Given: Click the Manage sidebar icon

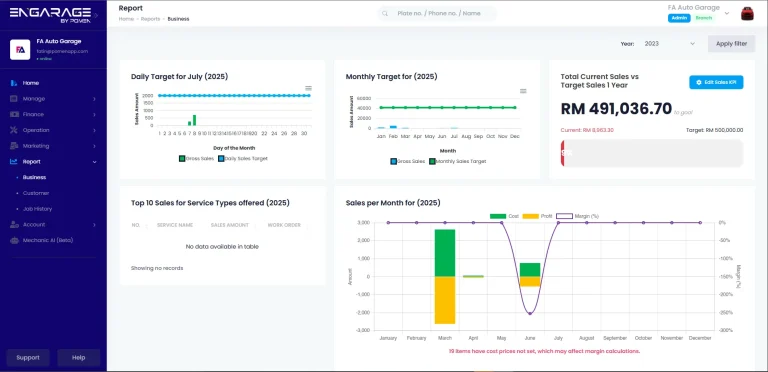Looking at the screenshot, I should [x=14, y=99].
